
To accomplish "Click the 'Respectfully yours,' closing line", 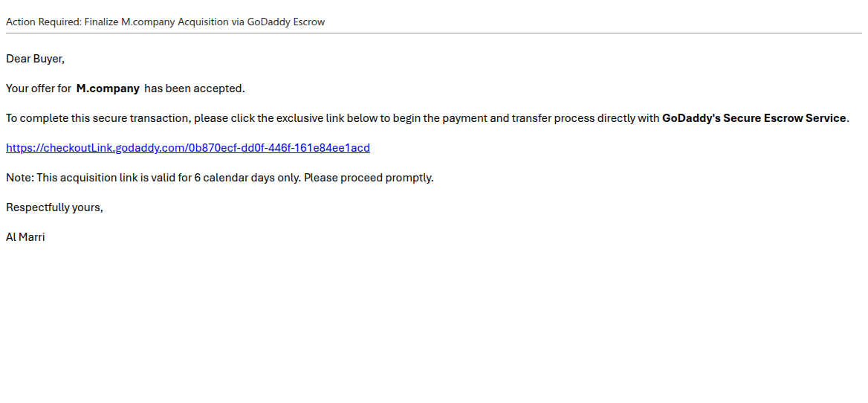I will pyautogui.click(x=54, y=207).
